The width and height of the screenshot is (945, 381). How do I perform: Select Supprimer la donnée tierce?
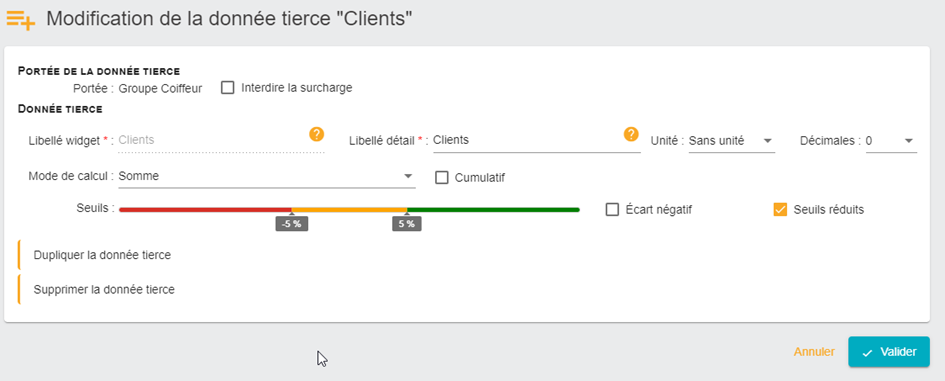[x=104, y=289]
